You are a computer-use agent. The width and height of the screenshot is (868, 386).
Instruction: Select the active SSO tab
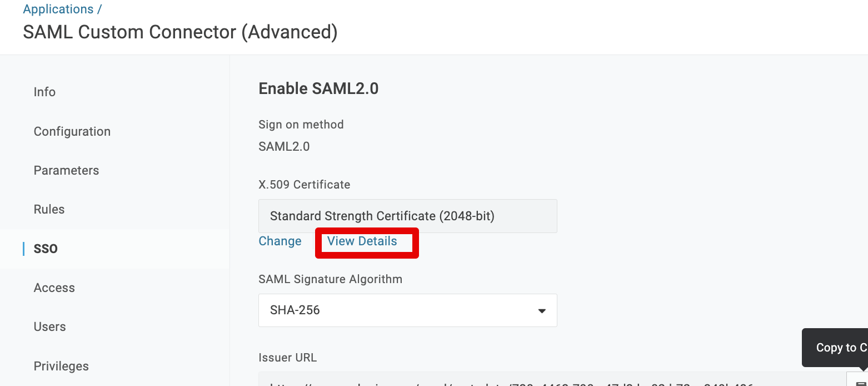(46, 249)
